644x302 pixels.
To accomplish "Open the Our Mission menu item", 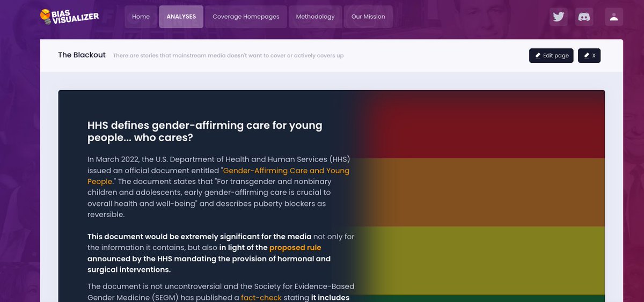I will click(x=368, y=17).
